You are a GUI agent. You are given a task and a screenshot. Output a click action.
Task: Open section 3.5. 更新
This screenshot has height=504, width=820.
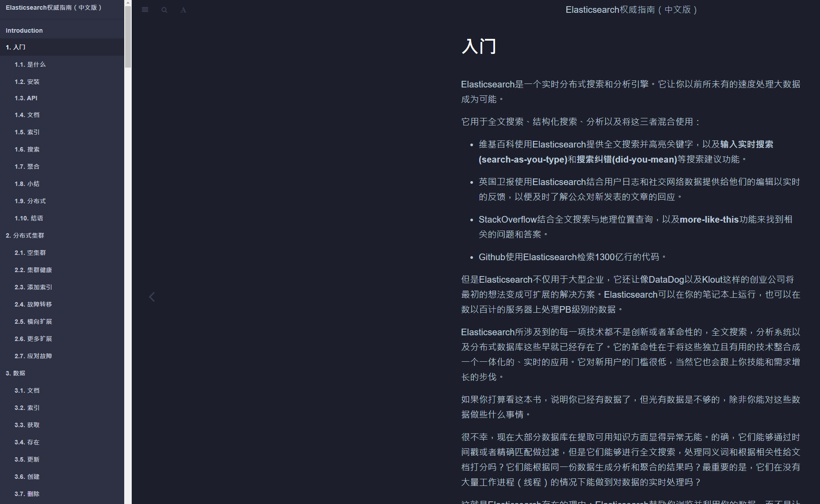point(62,459)
